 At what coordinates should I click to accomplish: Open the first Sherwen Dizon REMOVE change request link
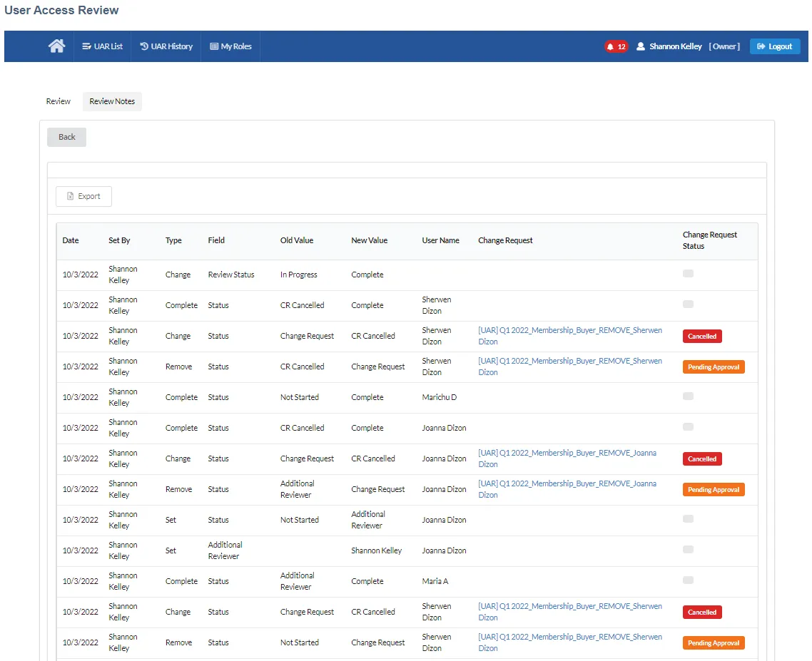[x=569, y=336]
